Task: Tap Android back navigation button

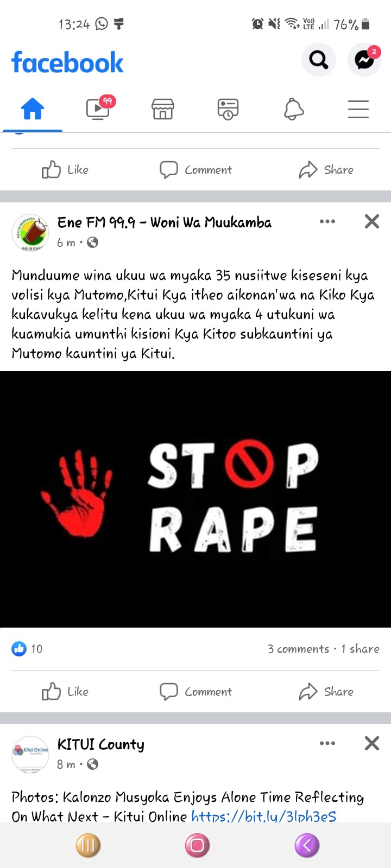Action: click(x=307, y=845)
